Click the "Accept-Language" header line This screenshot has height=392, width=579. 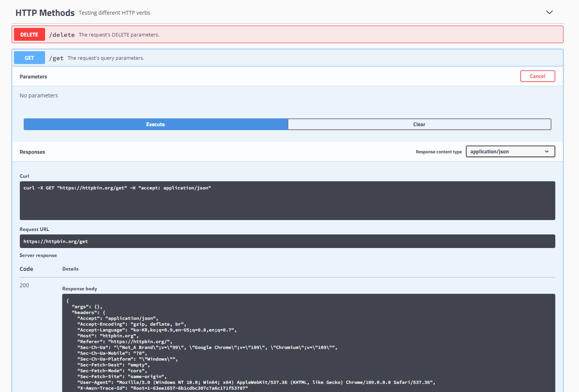click(157, 330)
